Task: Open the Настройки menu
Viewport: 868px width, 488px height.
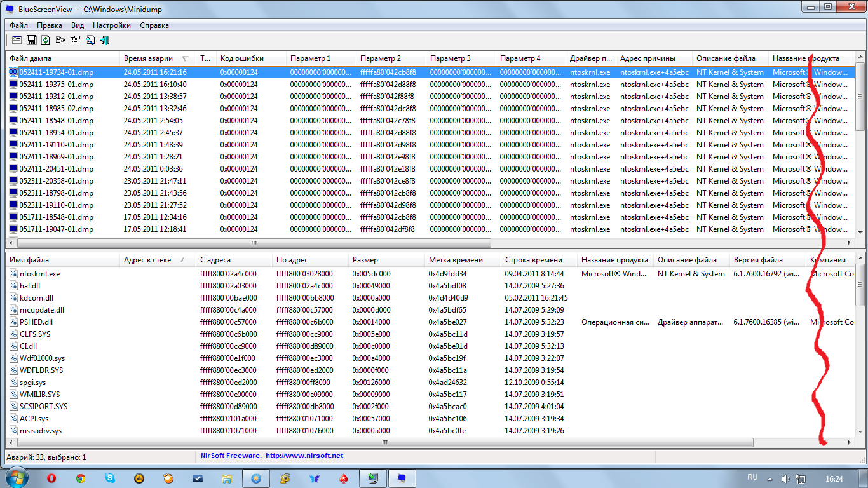Action: [112, 25]
